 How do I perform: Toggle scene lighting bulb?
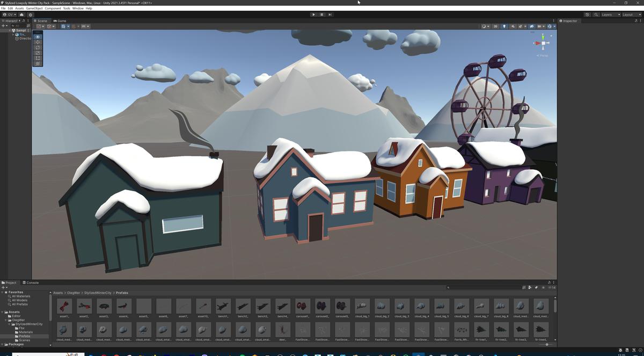pos(504,26)
